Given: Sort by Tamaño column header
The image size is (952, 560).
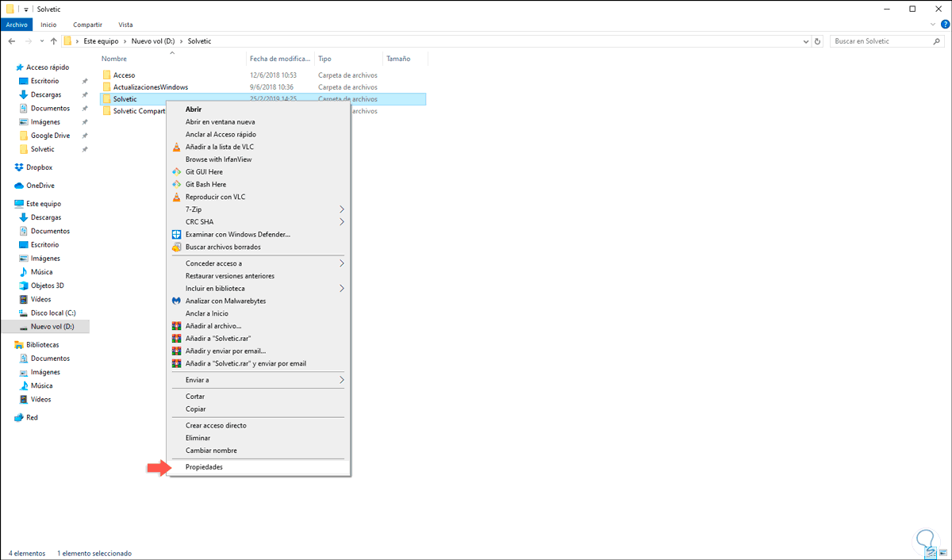Looking at the screenshot, I should pyautogui.click(x=398, y=59).
